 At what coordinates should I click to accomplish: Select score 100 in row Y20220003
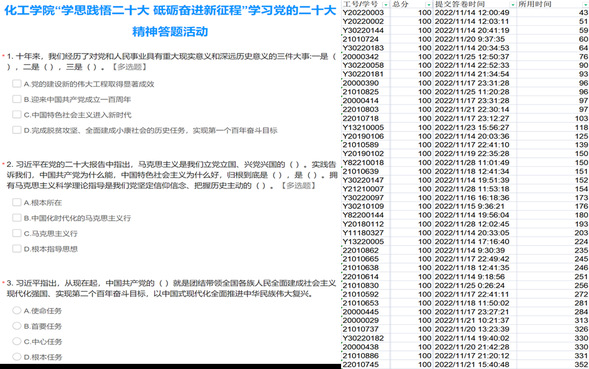point(412,12)
